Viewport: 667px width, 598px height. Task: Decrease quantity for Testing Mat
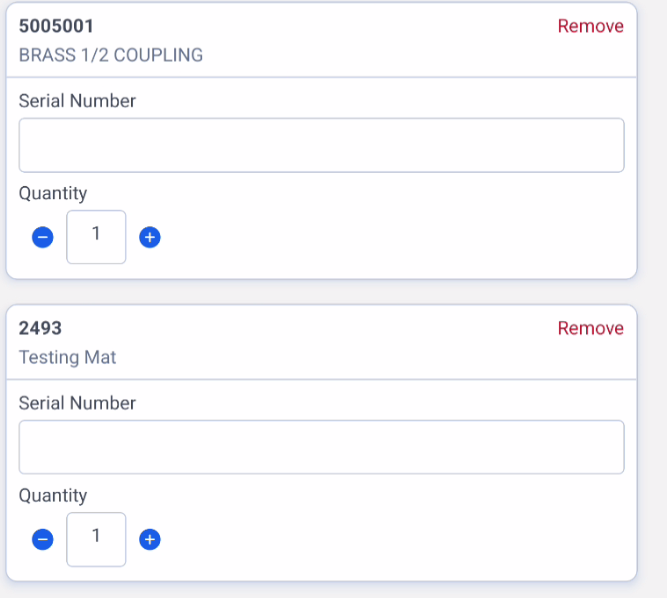[x=43, y=539]
